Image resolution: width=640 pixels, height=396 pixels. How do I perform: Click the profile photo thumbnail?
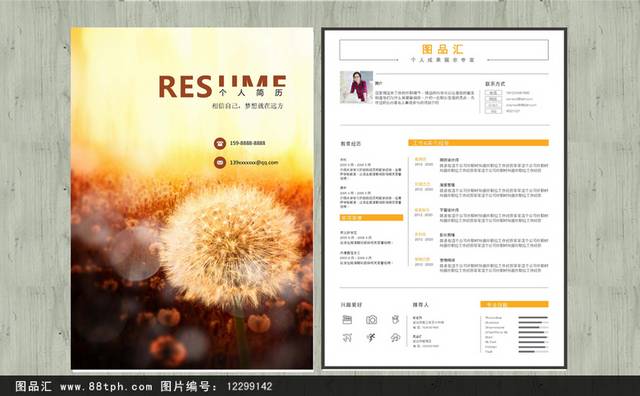[x=356, y=87]
